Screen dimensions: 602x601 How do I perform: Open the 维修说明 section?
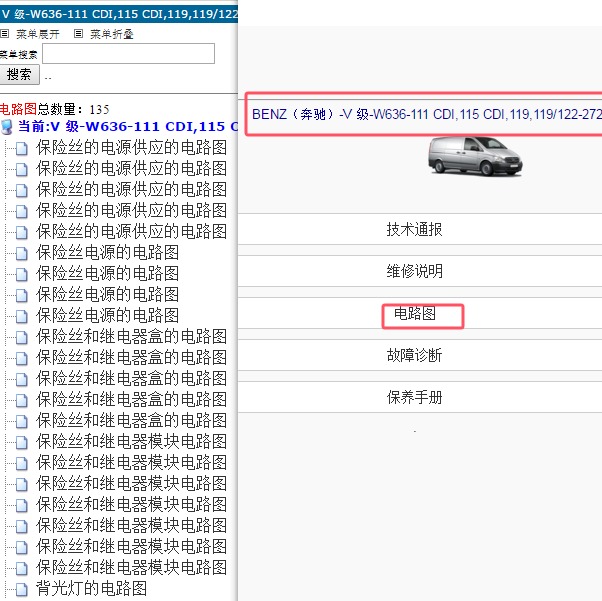(x=414, y=271)
